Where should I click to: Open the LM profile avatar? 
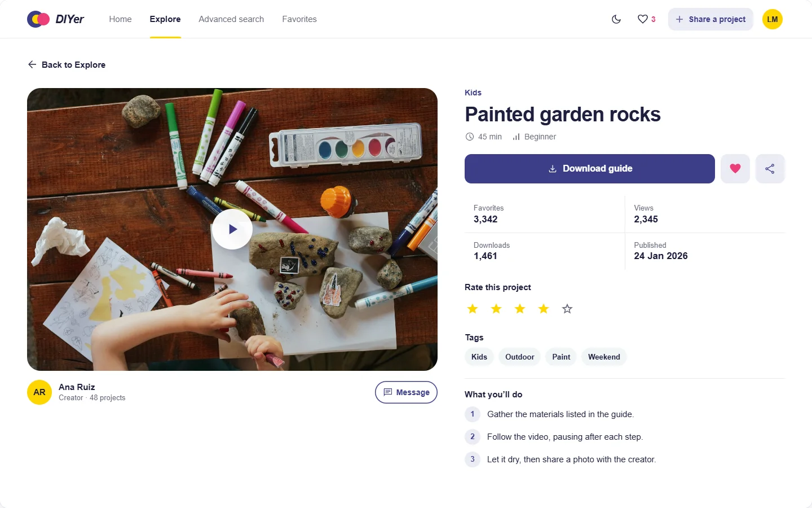pyautogui.click(x=773, y=19)
